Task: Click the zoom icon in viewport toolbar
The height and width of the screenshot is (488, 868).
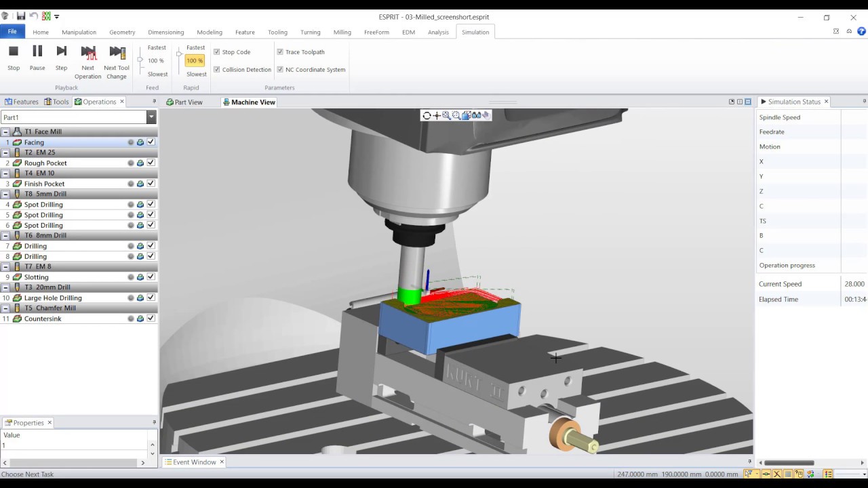Action: [x=446, y=116]
